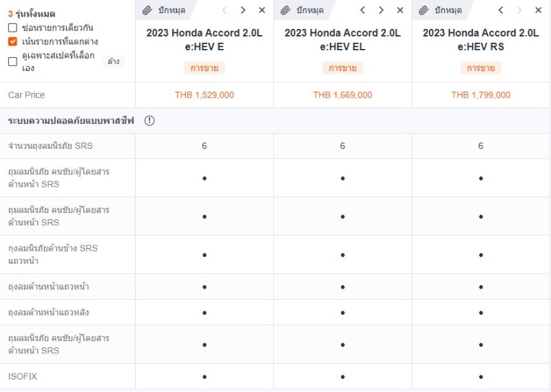Move Accord E column right with arrow
The image size is (551, 392).
point(243,10)
